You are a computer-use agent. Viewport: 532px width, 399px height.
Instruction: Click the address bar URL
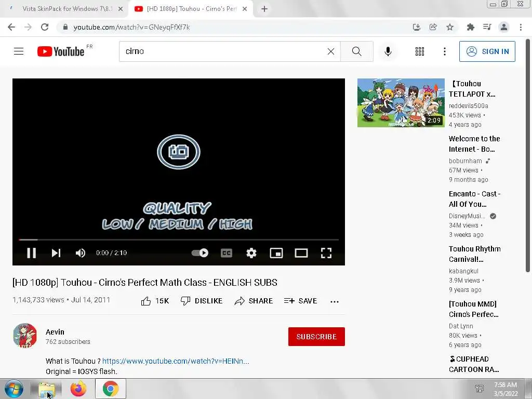tap(131, 27)
